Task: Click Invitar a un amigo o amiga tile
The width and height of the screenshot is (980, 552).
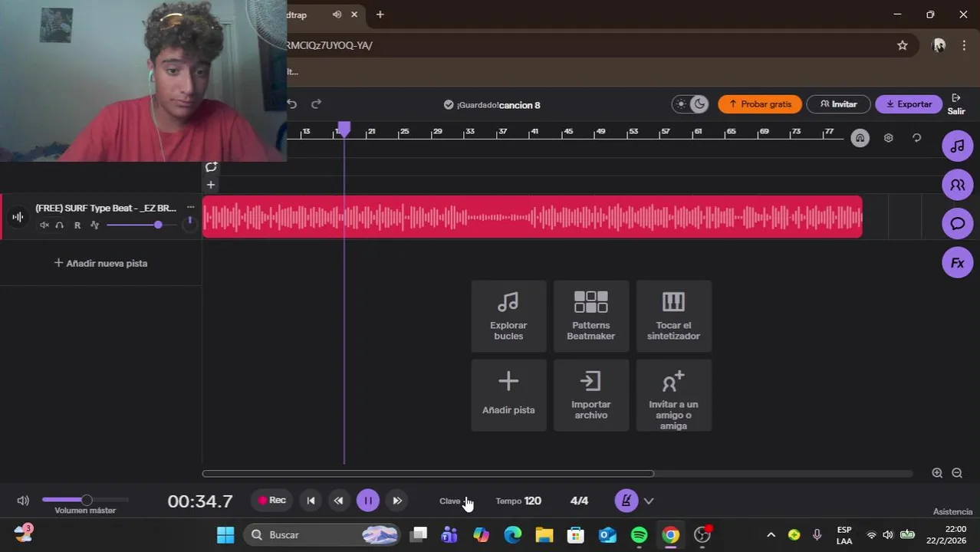Action: (x=673, y=395)
